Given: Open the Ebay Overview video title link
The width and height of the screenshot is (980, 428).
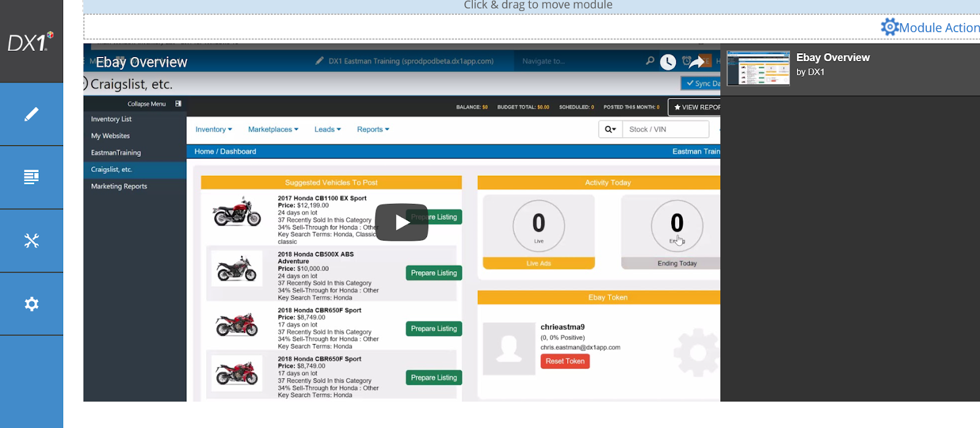Looking at the screenshot, I should (141, 62).
